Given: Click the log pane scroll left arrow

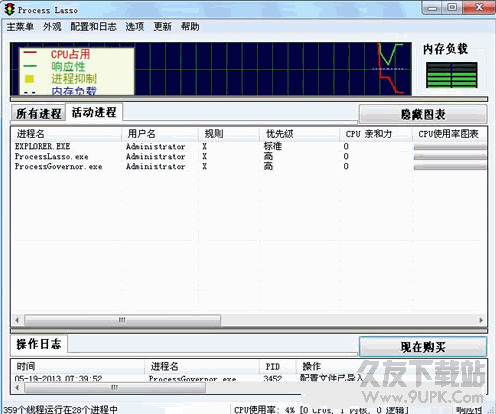Looking at the screenshot, I should coord(17,387).
